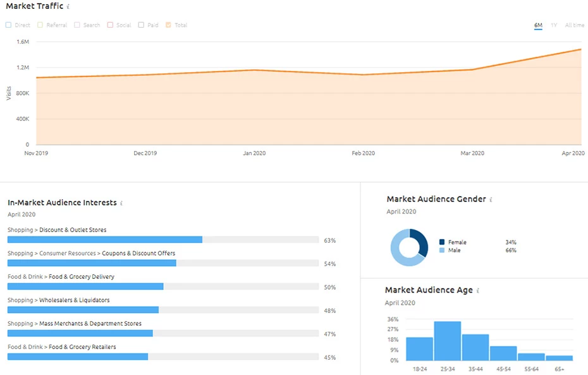Switch to All time range

(x=575, y=25)
